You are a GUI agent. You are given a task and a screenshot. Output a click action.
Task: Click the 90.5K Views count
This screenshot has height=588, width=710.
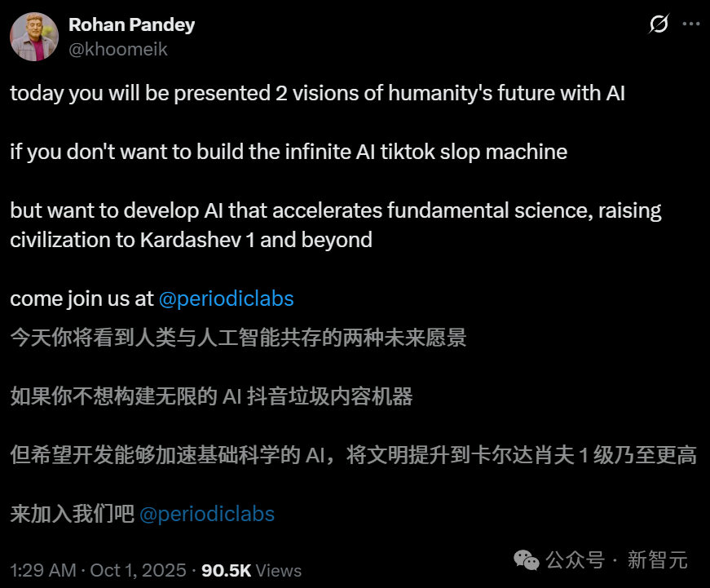(251, 570)
